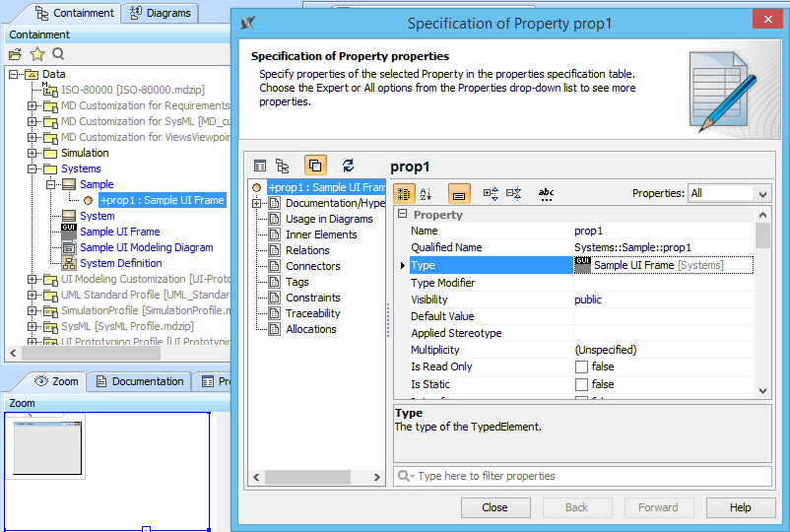Click the Multiplicity (Unspecified) value cell
The width and height of the screenshot is (790, 532).
[664, 350]
